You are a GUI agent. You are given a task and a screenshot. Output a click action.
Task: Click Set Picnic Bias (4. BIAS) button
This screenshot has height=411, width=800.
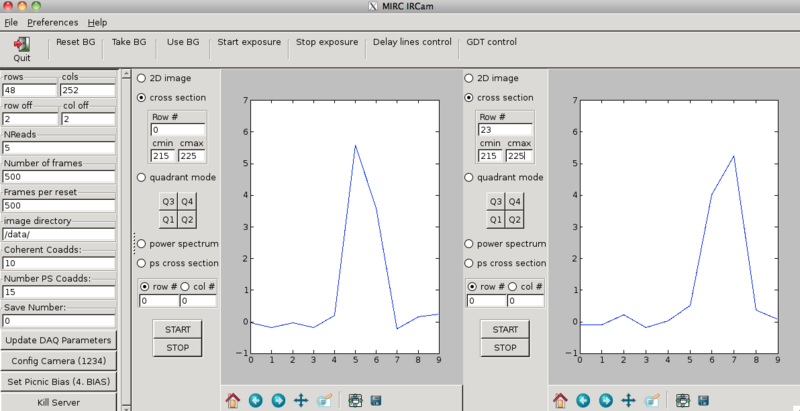[x=58, y=381]
